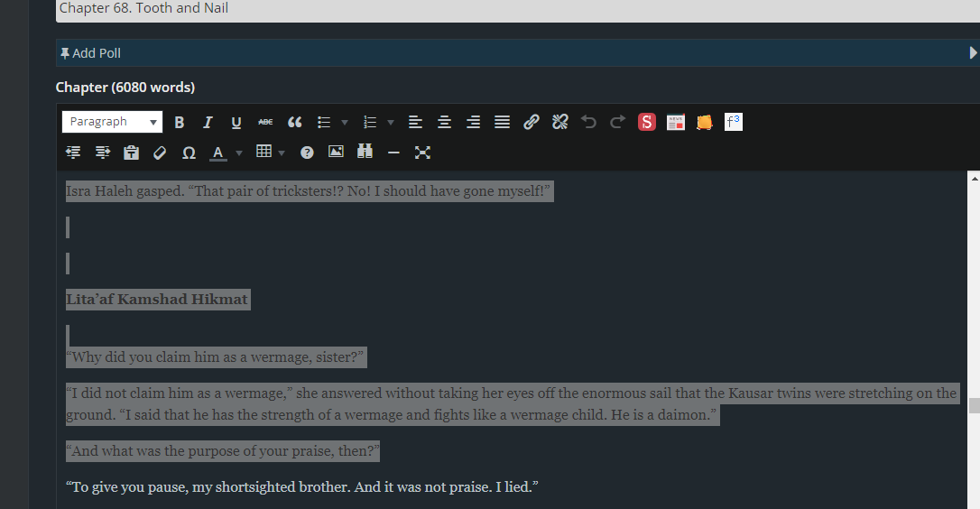The height and width of the screenshot is (509, 980).
Task: Center align the text
Action: pos(444,123)
